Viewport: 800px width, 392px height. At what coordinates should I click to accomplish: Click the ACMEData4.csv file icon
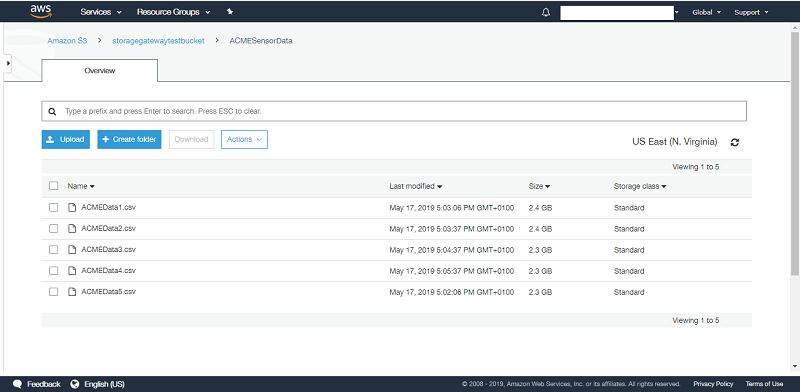coord(72,271)
